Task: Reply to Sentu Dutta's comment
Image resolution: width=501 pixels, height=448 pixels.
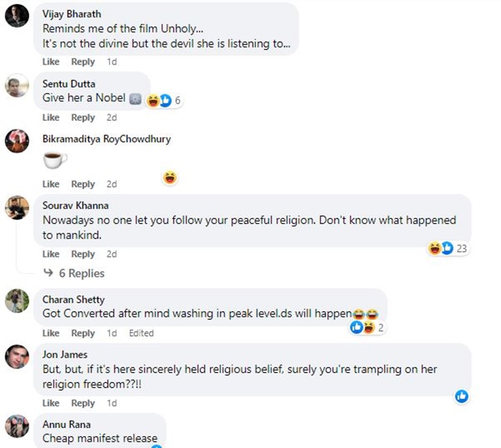Action: (x=83, y=118)
